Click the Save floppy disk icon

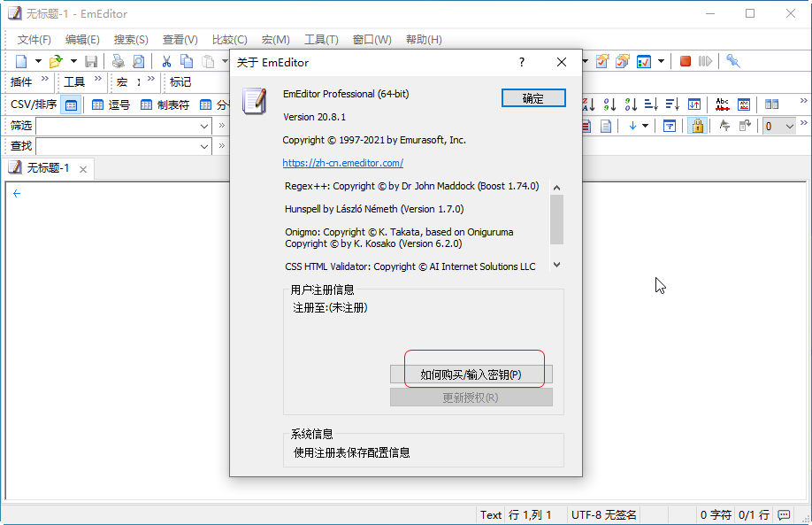(x=91, y=61)
